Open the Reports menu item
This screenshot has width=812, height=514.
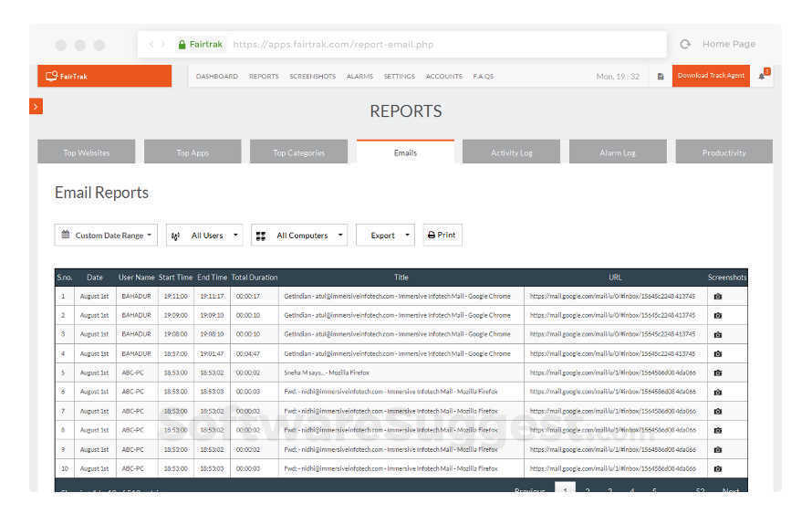264,76
